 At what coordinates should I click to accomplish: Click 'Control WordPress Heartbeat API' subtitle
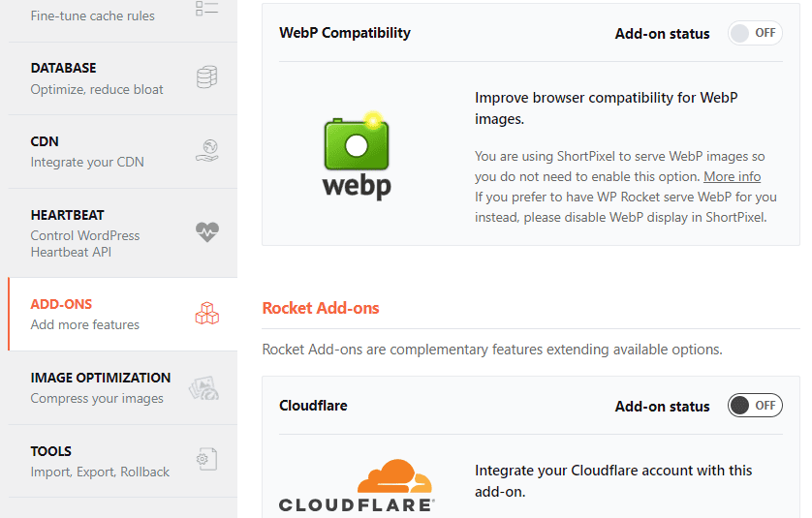[x=85, y=244]
